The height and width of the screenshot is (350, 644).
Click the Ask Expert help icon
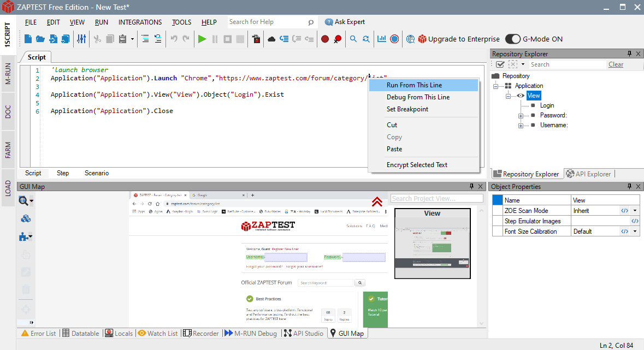click(x=329, y=22)
